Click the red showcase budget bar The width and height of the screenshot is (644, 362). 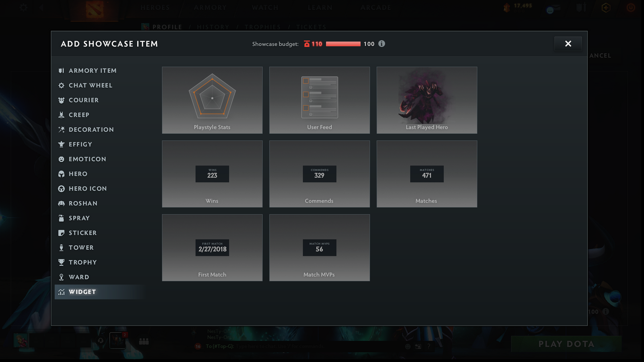pos(343,44)
